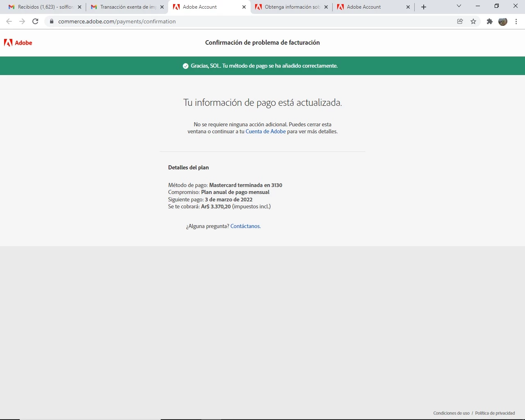Open Política de privacidad link
The image size is (525, 420).
(x=495, y=413)
